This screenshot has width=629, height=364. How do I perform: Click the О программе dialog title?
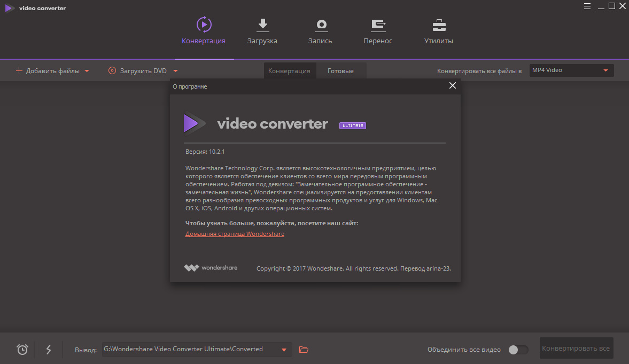190,86
